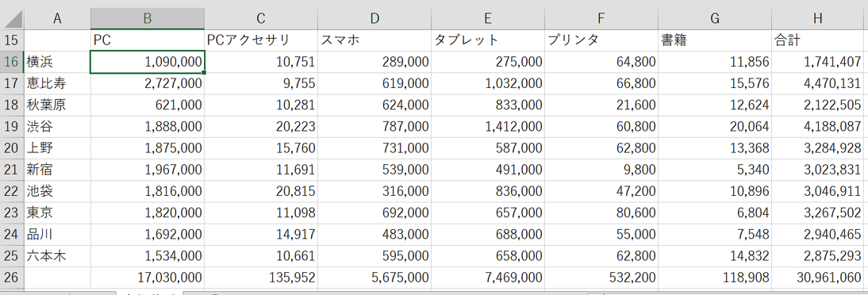The image size is (868, 295).
Task: Select row 15 header
Action: click(12, 40)
